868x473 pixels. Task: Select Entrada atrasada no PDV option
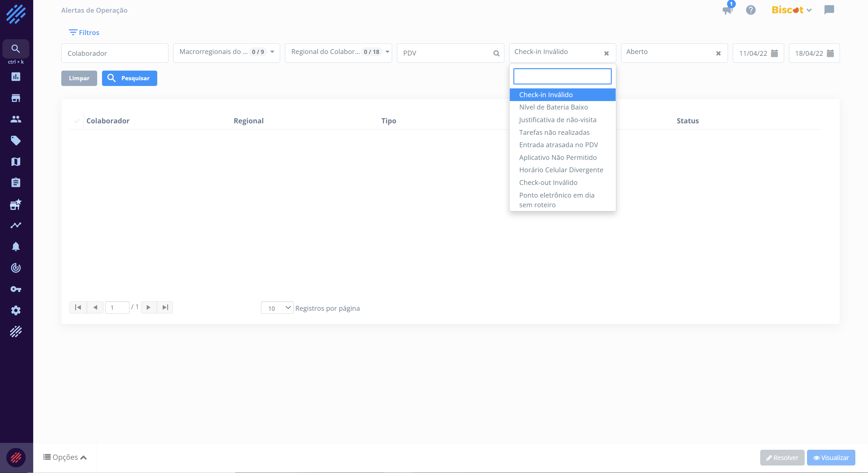pyautogui.click(x=562, y=145)
